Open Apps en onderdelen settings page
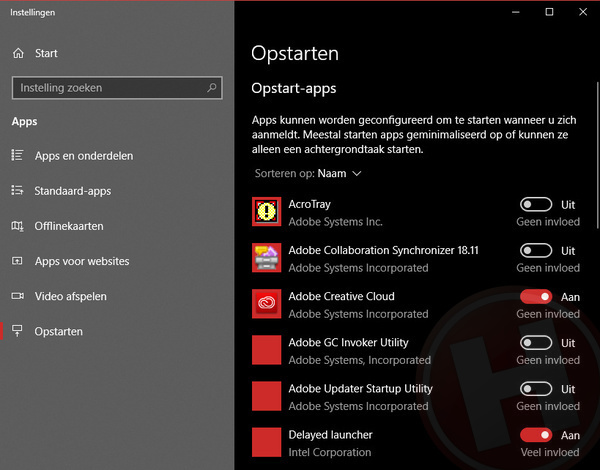The width and height of the screenshot is (600, 470). [x=83, y=156]
